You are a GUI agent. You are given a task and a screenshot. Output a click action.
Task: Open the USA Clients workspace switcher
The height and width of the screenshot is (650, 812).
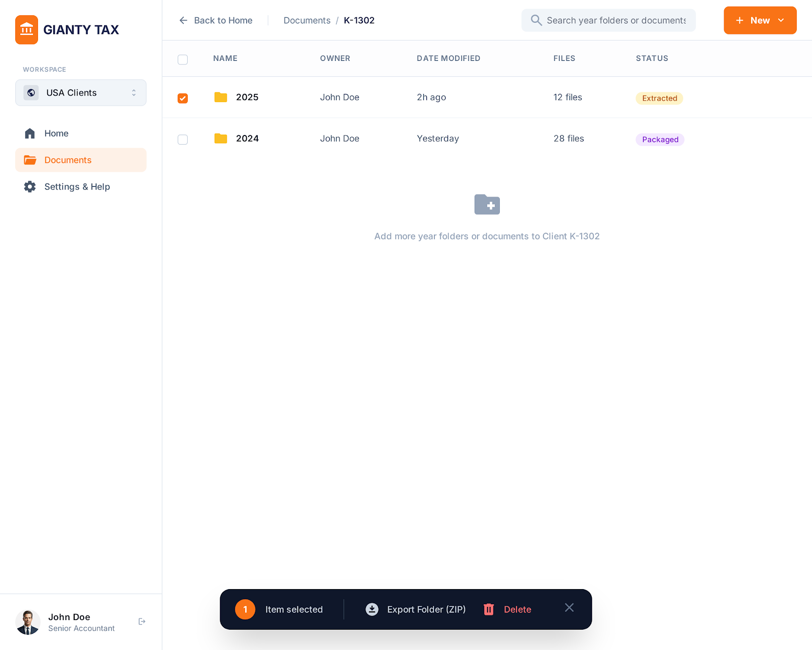pos(81,92)
